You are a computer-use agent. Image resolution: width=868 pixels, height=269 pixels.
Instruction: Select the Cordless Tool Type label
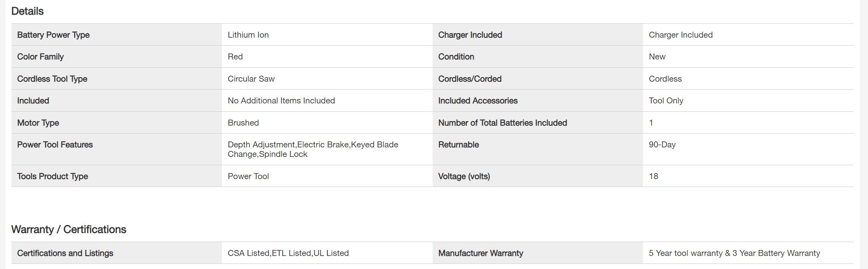click(x=52, y=79)
